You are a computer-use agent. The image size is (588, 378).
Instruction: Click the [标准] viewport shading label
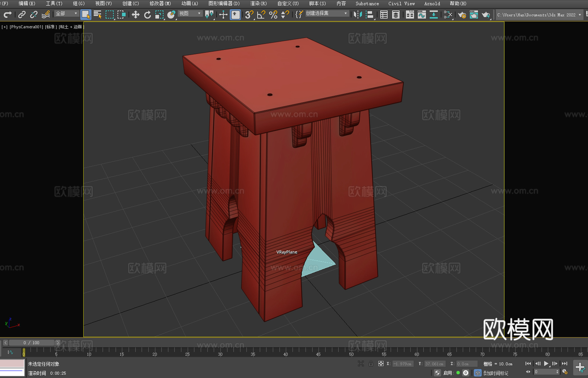click(x=51, y=27)
